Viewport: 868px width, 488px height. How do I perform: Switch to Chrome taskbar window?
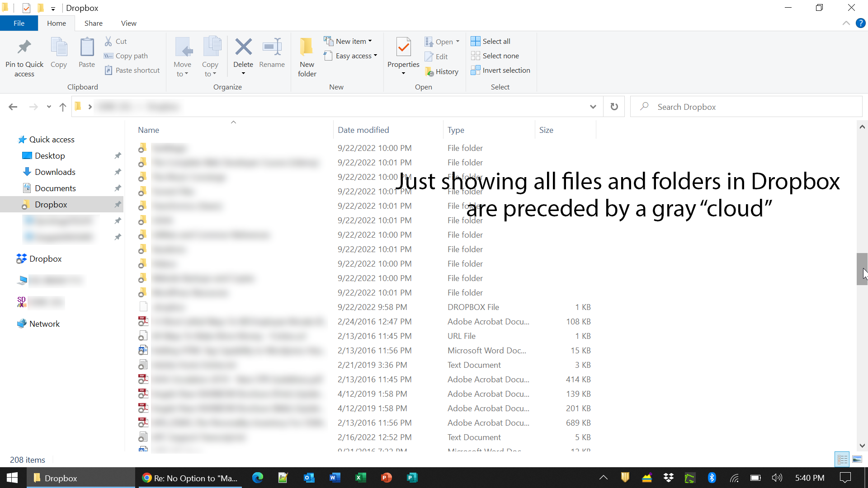pos(189,478)
